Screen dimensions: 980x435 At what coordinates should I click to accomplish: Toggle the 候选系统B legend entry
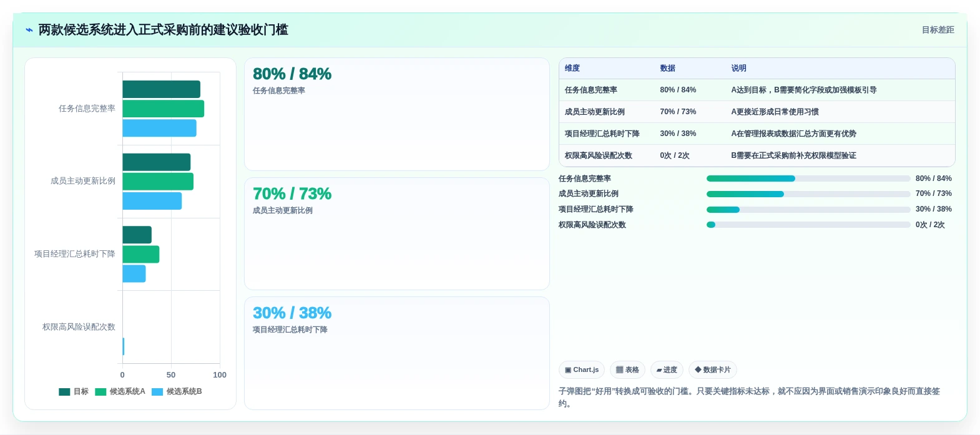(x=177, y=392)
